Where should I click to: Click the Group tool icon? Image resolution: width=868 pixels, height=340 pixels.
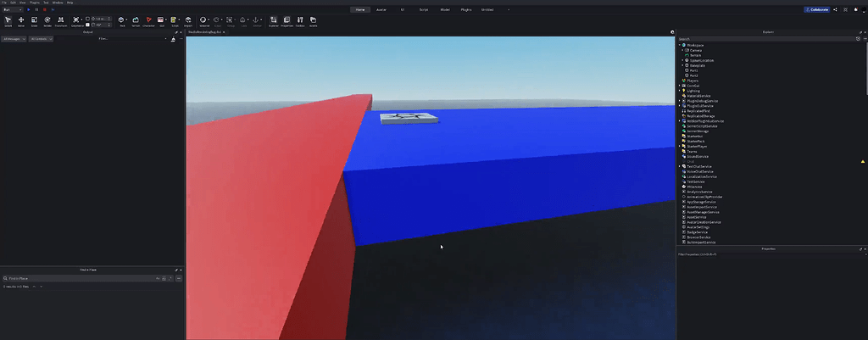pos(229,20)
